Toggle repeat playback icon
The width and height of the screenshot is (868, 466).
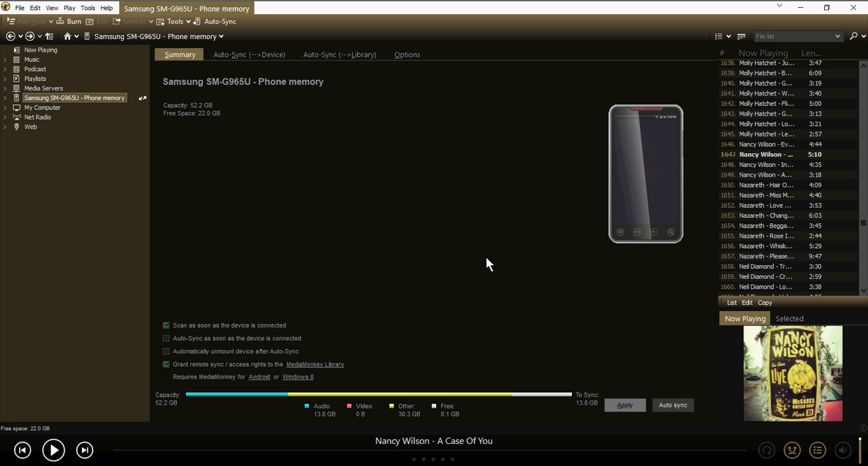pyautogui.click(x=767, y=451)
